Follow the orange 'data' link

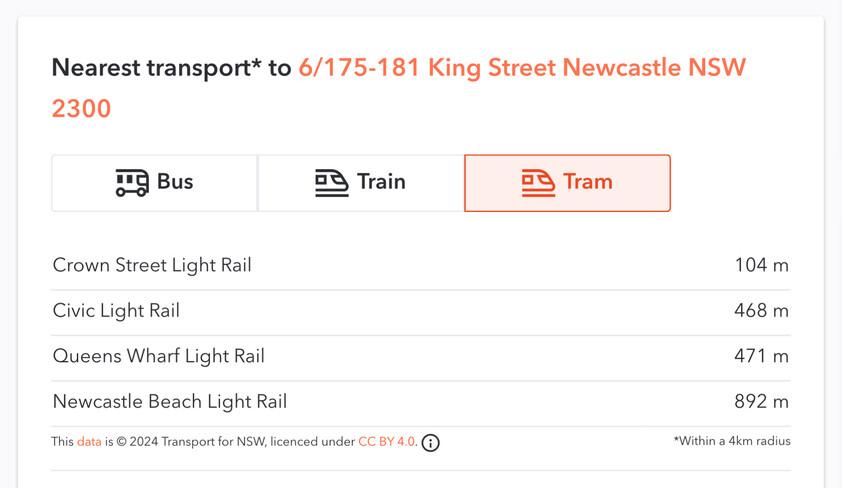89,442
